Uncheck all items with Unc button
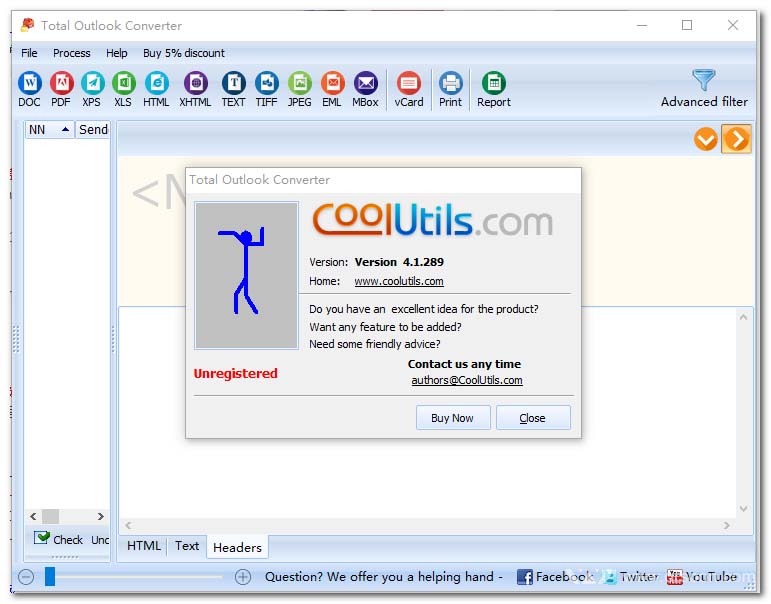 coord(100,540)
